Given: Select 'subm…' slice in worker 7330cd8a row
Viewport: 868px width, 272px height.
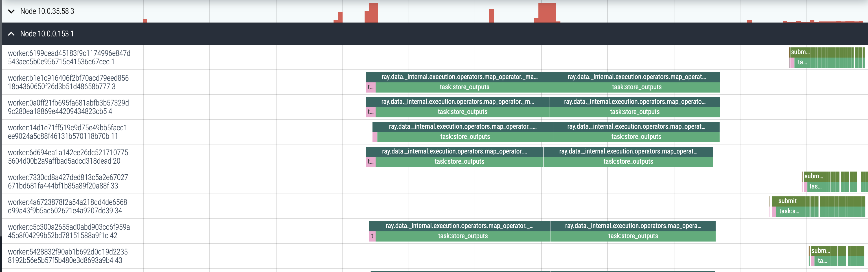Looking at the screenshot, I should tap(814, 176).
